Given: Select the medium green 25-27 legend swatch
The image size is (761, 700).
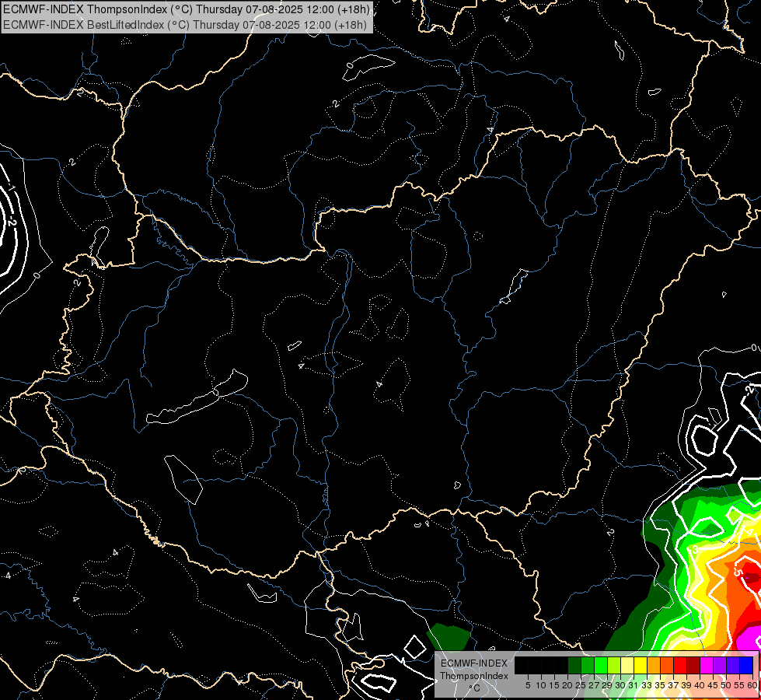Looking at the screenshot, I should [588, 665].
